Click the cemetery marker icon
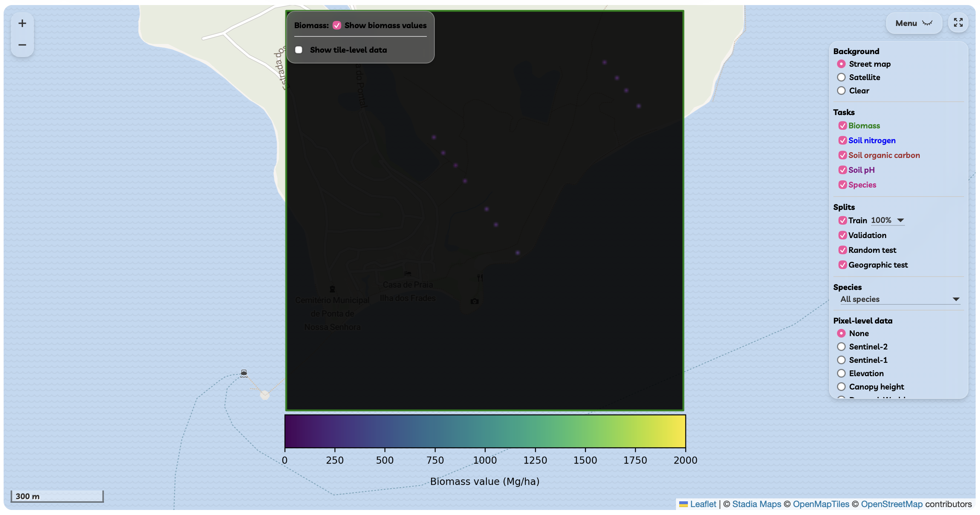 [332, 289]
